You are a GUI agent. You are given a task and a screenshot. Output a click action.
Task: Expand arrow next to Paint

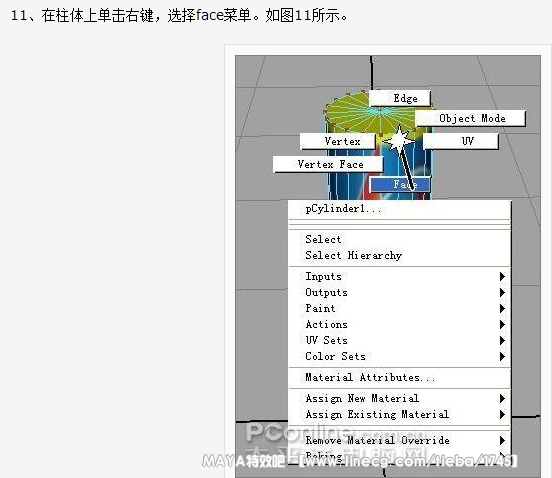coord(502,309)
